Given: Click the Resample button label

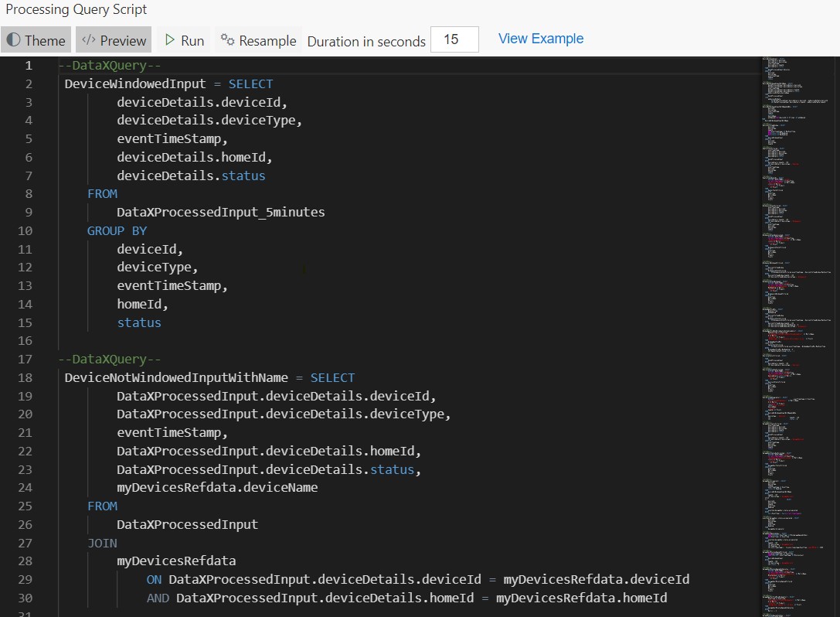Looking at the screenshot, I should pyautogui.click(x=266, y=40).
